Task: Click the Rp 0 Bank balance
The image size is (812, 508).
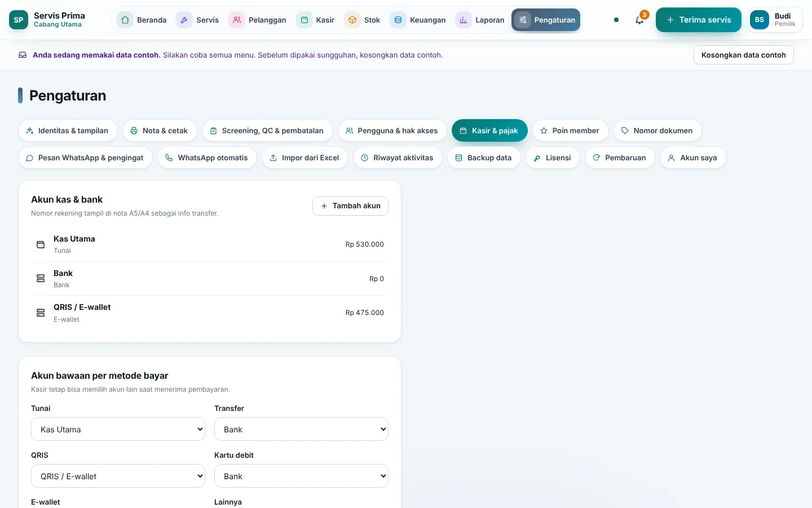Action: [x=377, y=279]
